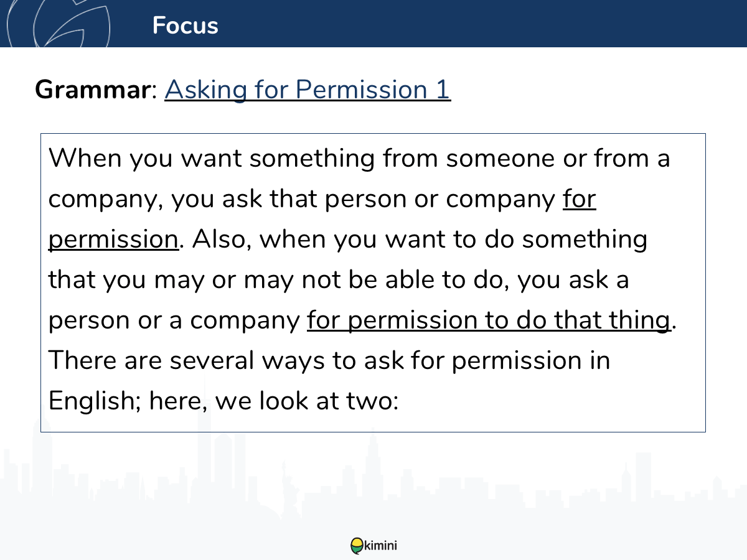Click the underlined word "for" ending the second line
Screen dimensions: 747x560
580,199
